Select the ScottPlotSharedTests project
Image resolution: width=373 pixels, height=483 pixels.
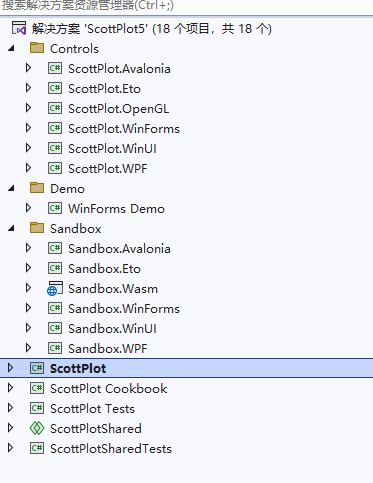click(x=111, y=449)
